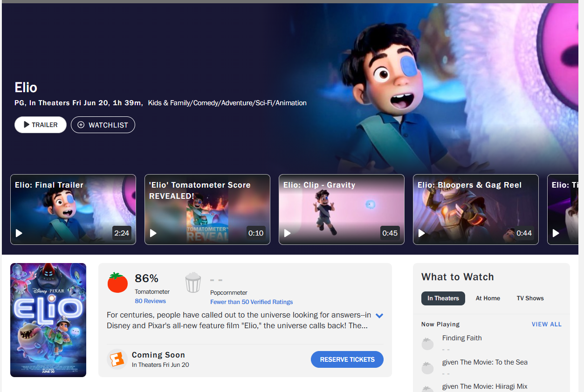Click the What to Watch heading
Image resolution: width=584 pixels, height=392 pixels.
458,277
